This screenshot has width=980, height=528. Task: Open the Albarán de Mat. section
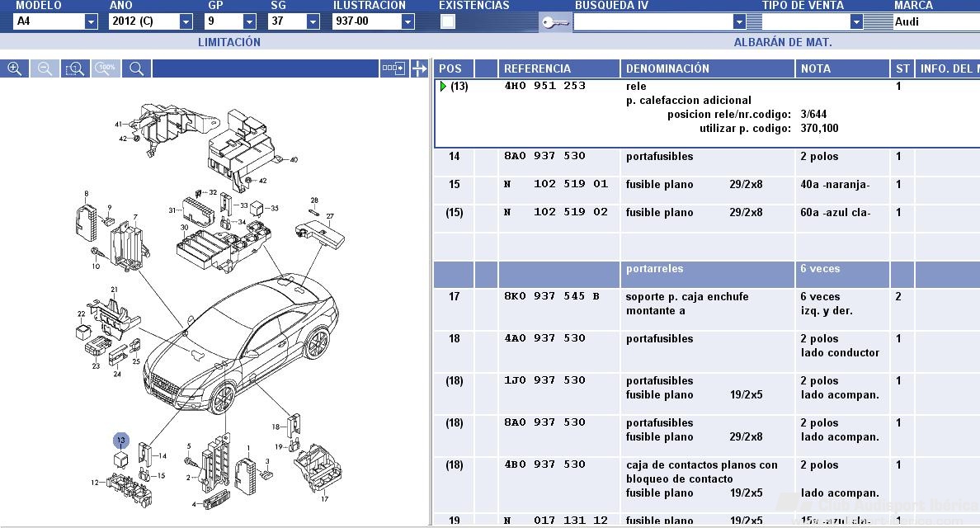pyautogui.click(x=783, y=42)
